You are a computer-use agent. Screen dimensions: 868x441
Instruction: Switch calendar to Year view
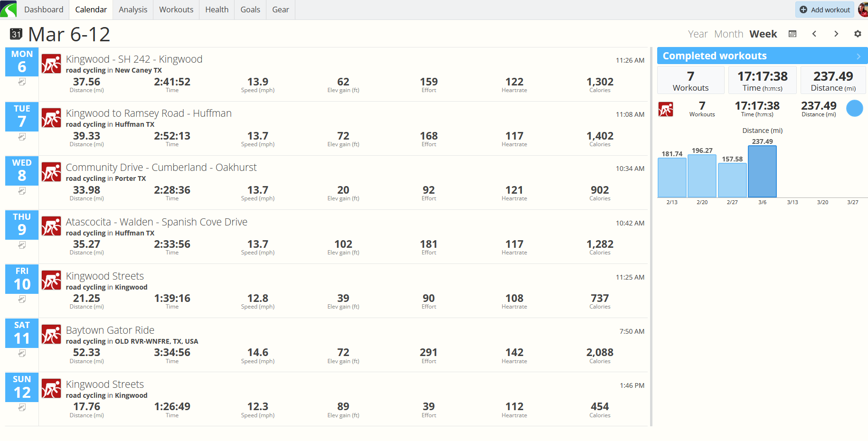point(698,34)
